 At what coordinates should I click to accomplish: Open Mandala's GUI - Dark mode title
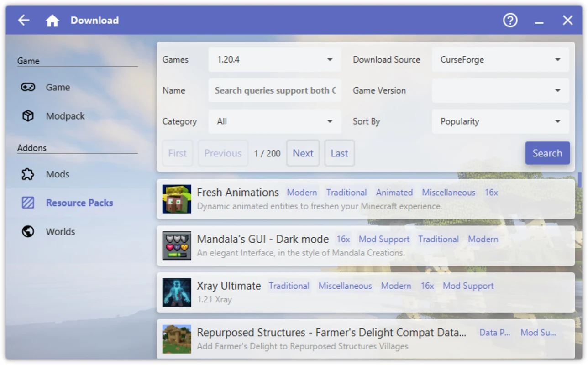[263, 239]
